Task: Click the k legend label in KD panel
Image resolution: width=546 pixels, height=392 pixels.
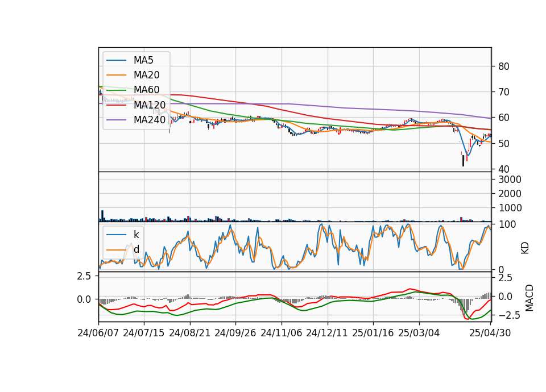Action: [x=136, y=235]
